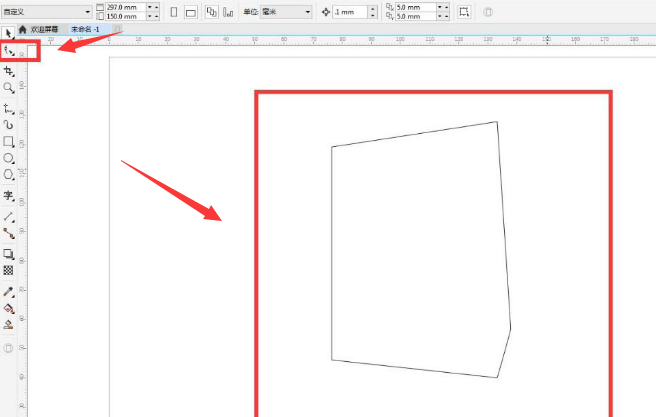Open toolbox quick customize button
The image size is (656, 417).
[x=8, y=348]
